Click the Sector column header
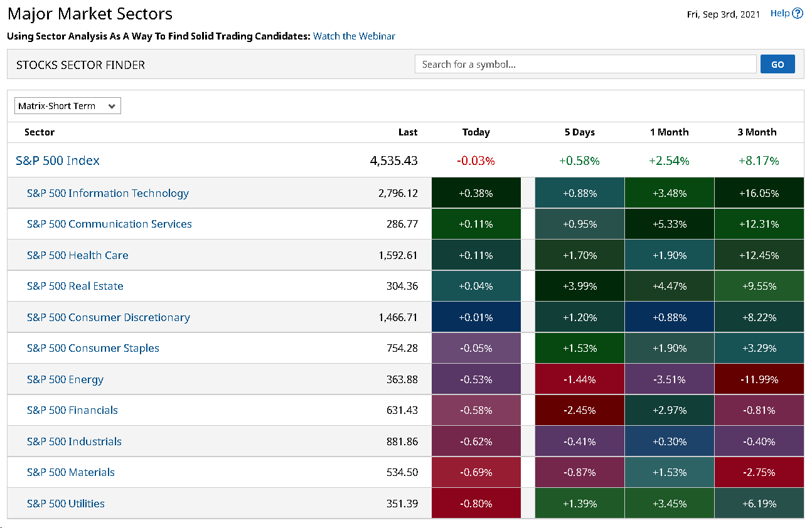 pyautogui.click(x=40, y=132)
